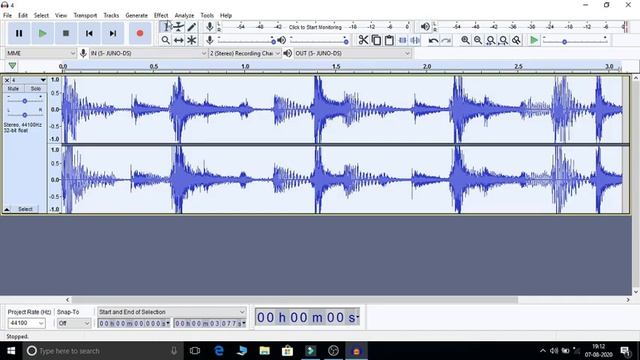Open the Analyze menu

(184, 15)
